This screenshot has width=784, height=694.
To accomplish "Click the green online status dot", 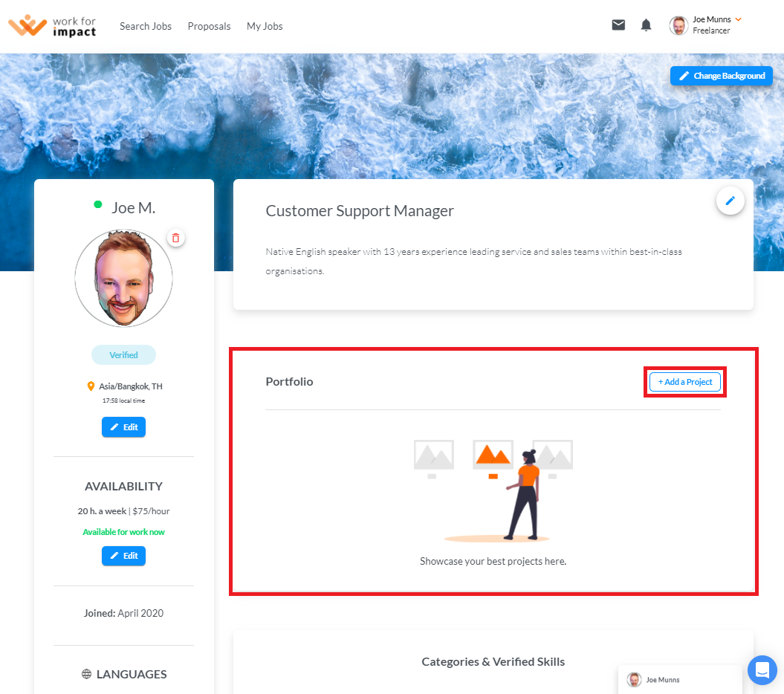I will coord(98,204).
